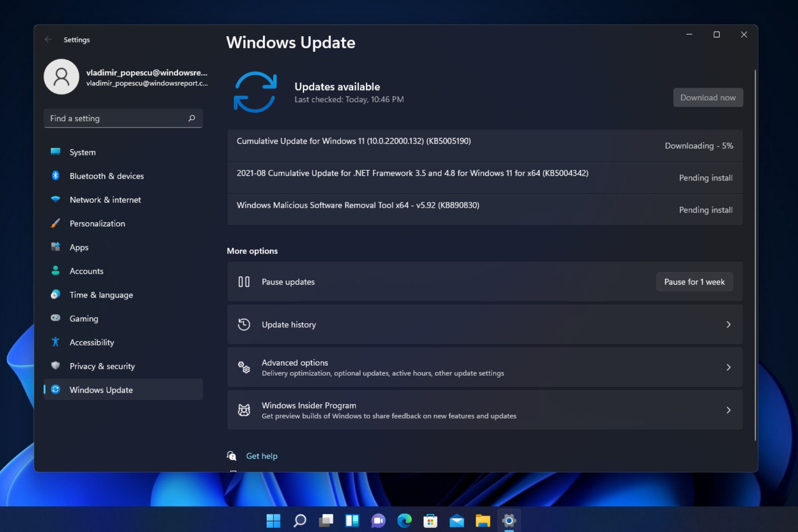Click the Time & language clock icon
The image size is (798, 532).
point(55,294)
